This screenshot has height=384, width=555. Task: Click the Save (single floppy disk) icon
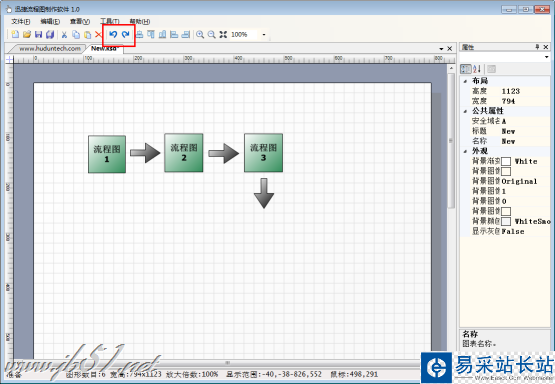click(39, 34)
